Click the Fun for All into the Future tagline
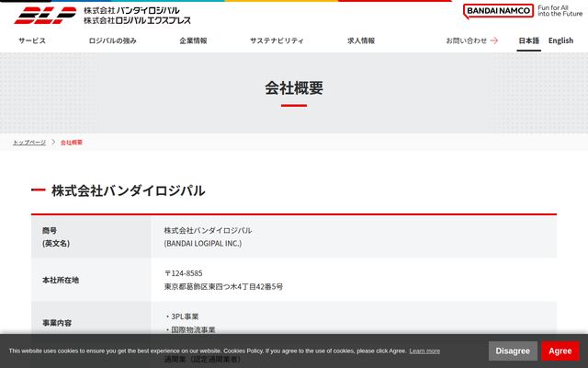The height and width of the screenshot is (368, 588). tap(560, 10)
